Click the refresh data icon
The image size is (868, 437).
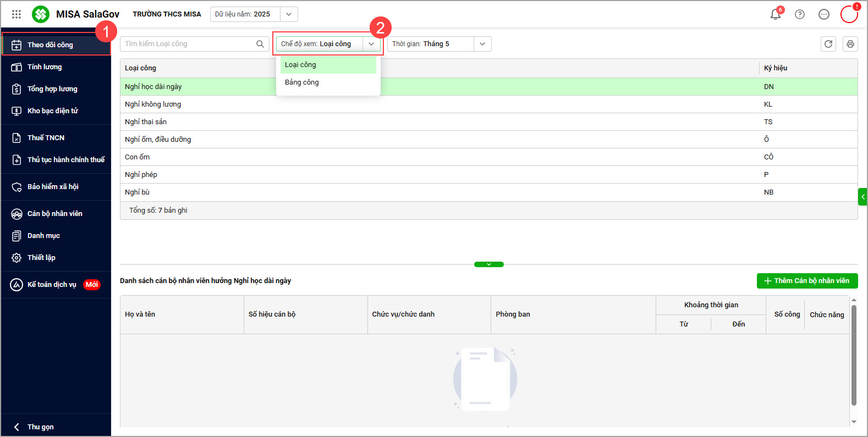tap(828, 44)
